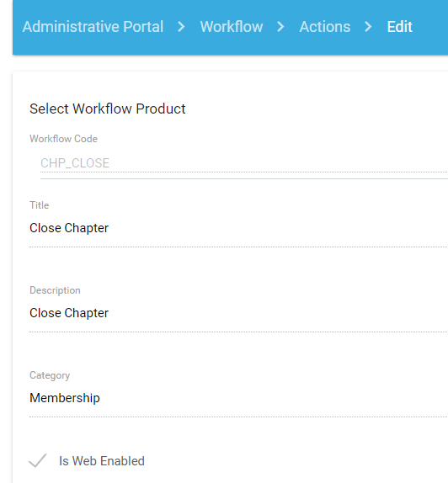
Task: Select the Edit breadcrumb item
Action: pos(400,27)
